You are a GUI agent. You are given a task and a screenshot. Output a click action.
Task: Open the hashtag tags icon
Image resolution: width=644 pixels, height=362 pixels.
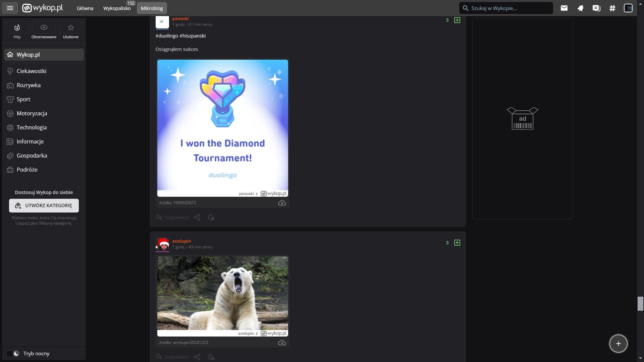612,8
